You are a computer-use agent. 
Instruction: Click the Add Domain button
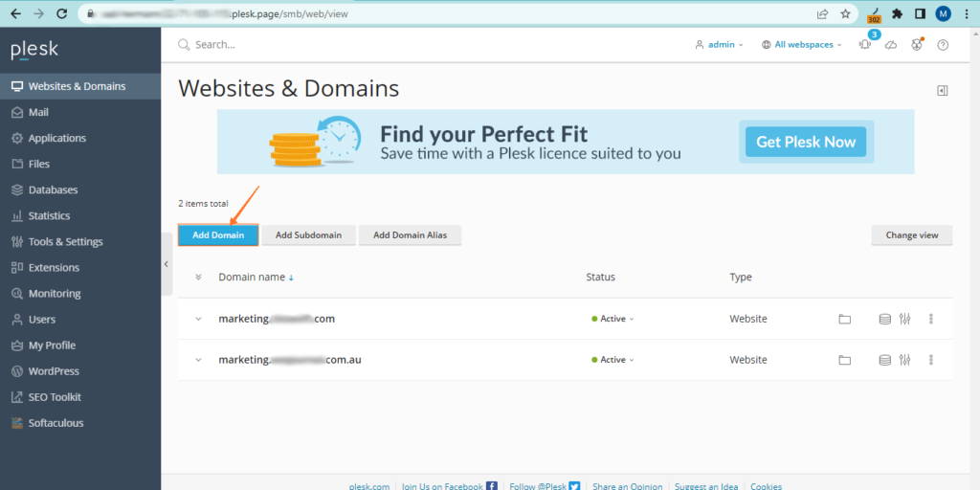218,235
